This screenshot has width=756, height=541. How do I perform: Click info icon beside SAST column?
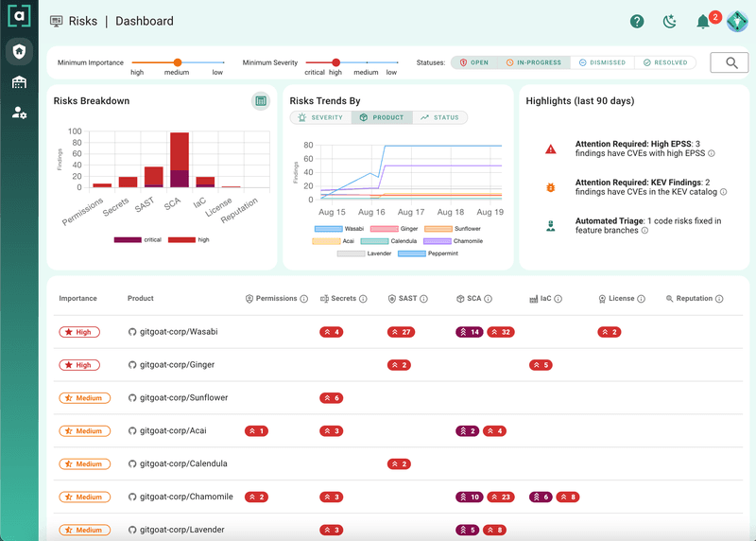coord(423,299)
